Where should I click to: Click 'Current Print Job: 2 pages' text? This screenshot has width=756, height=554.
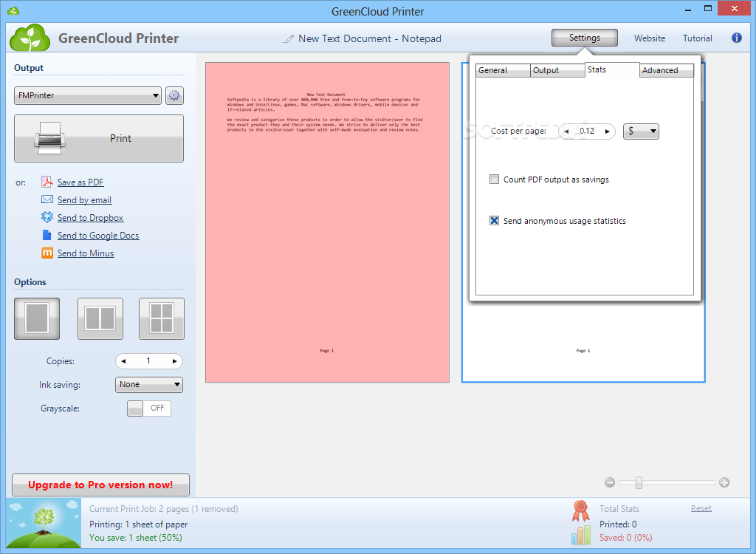[x=139, y=509]
